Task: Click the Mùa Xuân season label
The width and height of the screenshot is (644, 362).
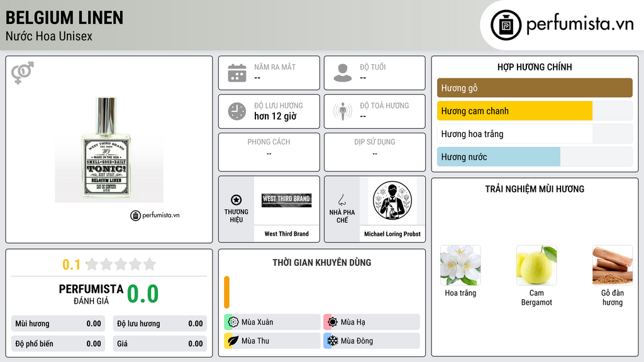Action: point(257,322)
